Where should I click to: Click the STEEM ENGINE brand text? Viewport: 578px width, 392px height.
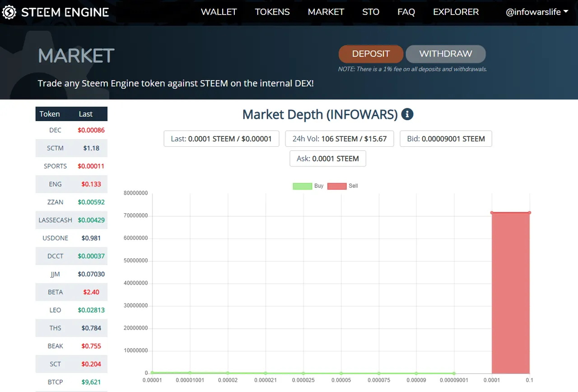65,12
